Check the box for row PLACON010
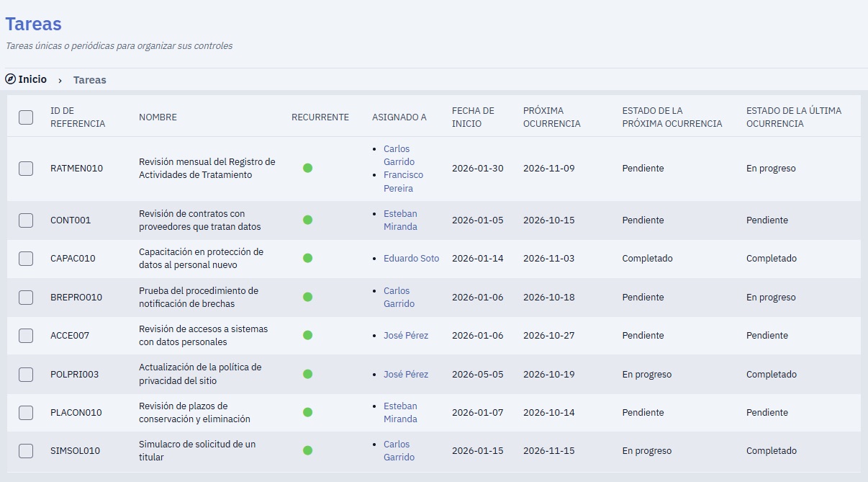 pyautogui.click(x=26, y=412)
